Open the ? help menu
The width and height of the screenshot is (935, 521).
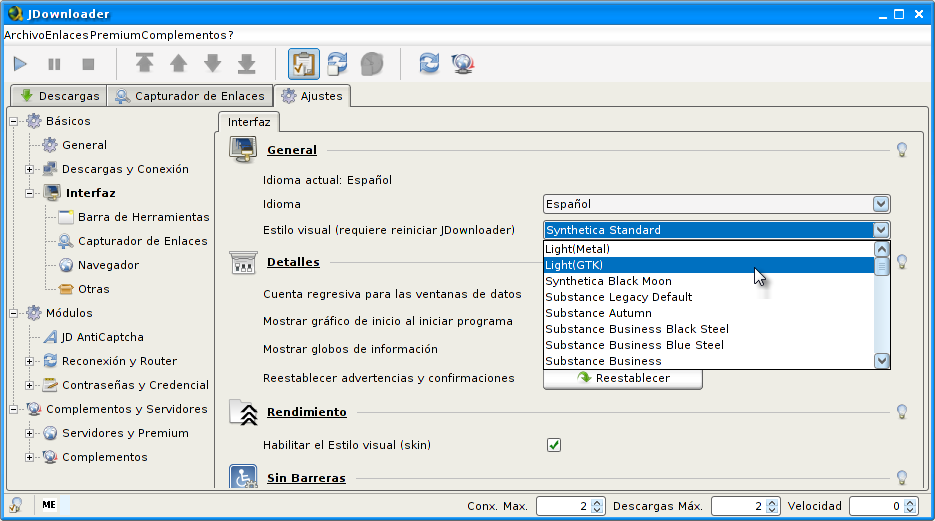[x=230, y=35]
